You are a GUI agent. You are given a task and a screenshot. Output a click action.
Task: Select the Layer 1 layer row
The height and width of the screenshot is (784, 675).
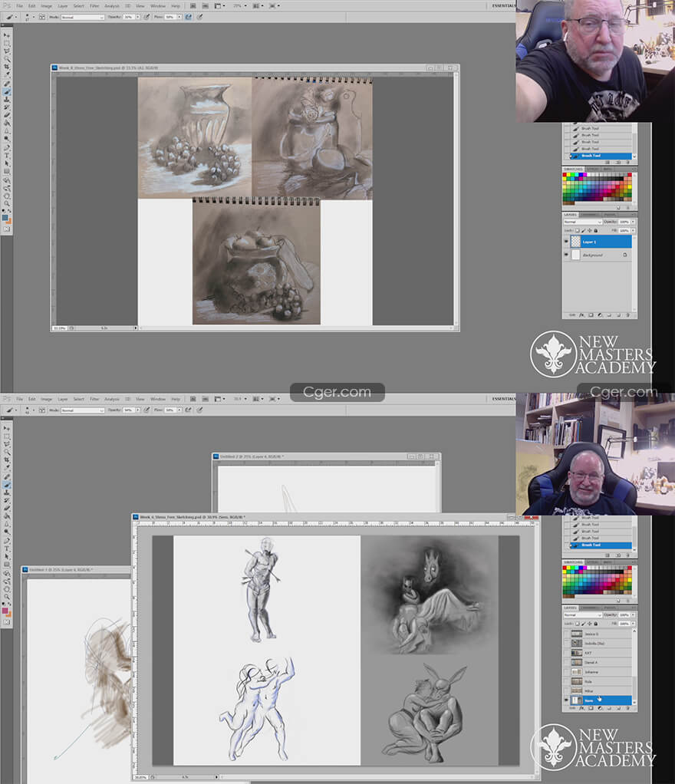(599, 242)
